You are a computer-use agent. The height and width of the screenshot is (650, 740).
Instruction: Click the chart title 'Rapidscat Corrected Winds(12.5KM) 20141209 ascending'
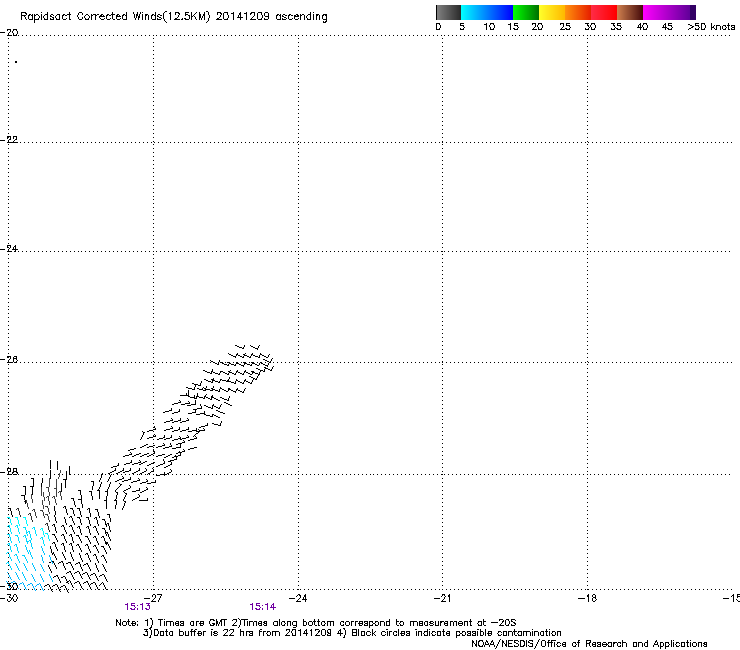coord(174,17)
